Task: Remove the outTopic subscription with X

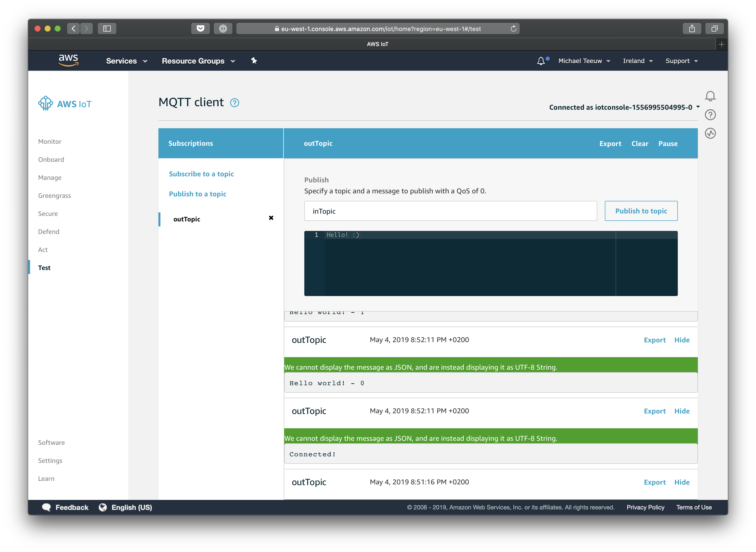Action: coord(271,218)
